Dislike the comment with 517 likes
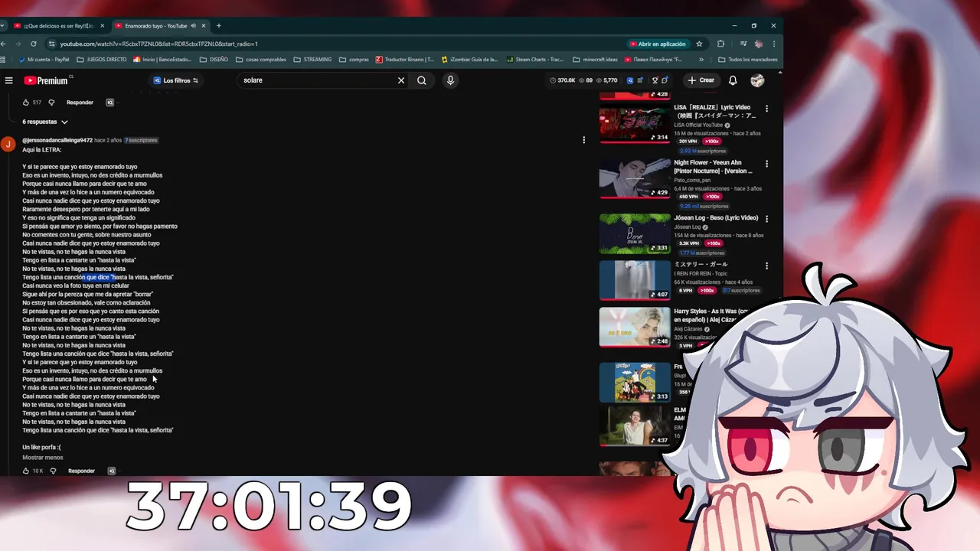This screenshot has width=980, height=551. pyautogui.click(x=51, y=103)
